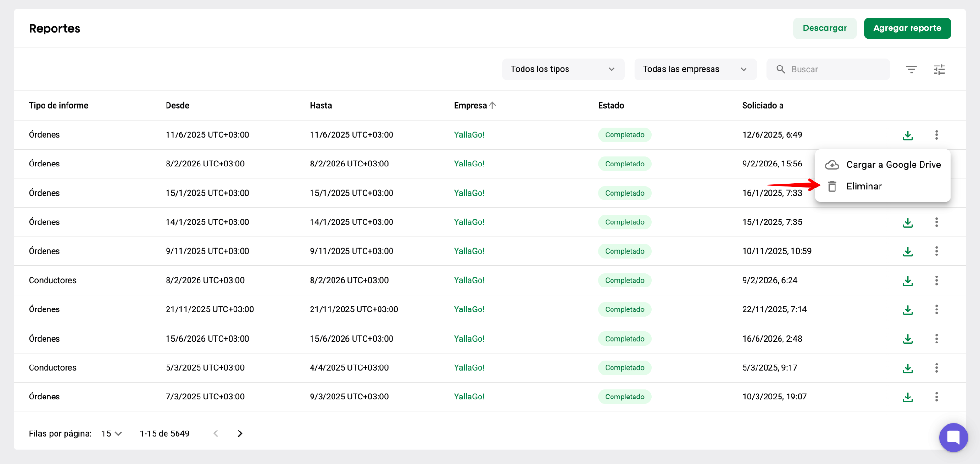This screenshot has width=980, height=464.
Task: Click the Desde date 21/11/2025 UTC+03:00
Action: (210, 309)
